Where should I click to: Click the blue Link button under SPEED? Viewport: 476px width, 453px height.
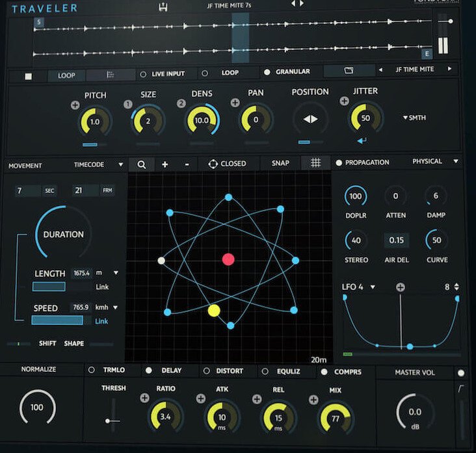(101, 321)
